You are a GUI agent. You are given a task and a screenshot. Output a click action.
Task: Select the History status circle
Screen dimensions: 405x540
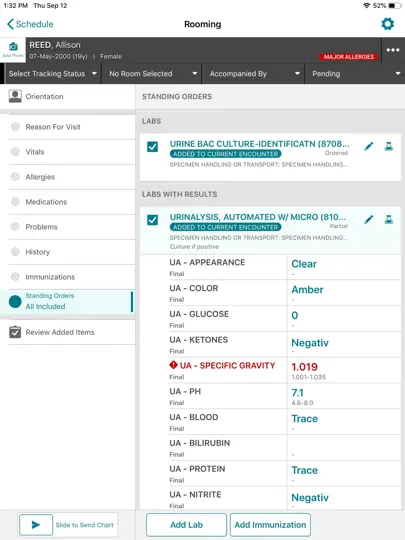point(15,252)
